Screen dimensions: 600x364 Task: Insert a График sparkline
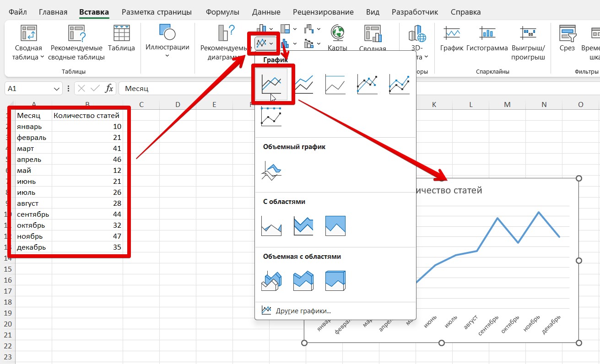452,38
